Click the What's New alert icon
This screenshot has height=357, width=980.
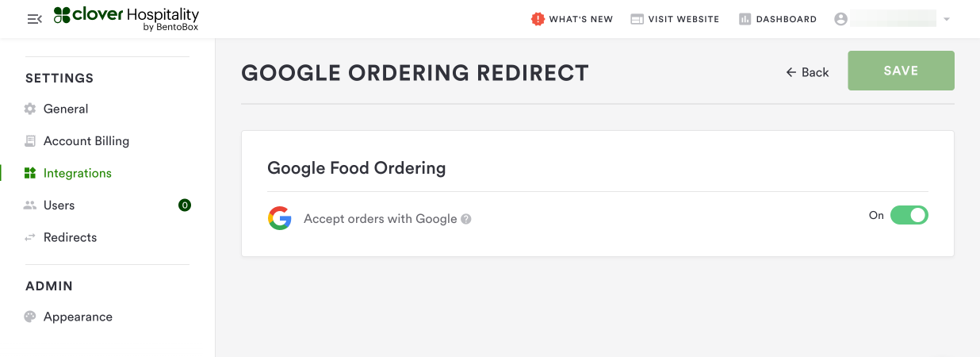538,19
